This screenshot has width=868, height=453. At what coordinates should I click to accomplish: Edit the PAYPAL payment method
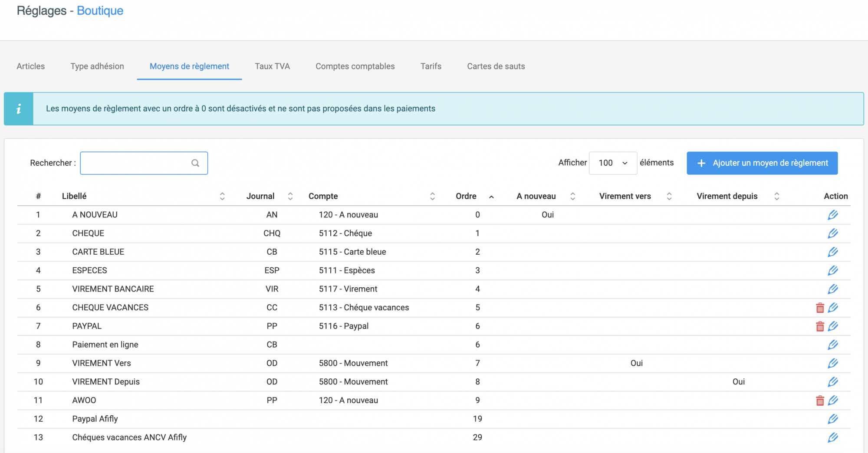point(832,326)
